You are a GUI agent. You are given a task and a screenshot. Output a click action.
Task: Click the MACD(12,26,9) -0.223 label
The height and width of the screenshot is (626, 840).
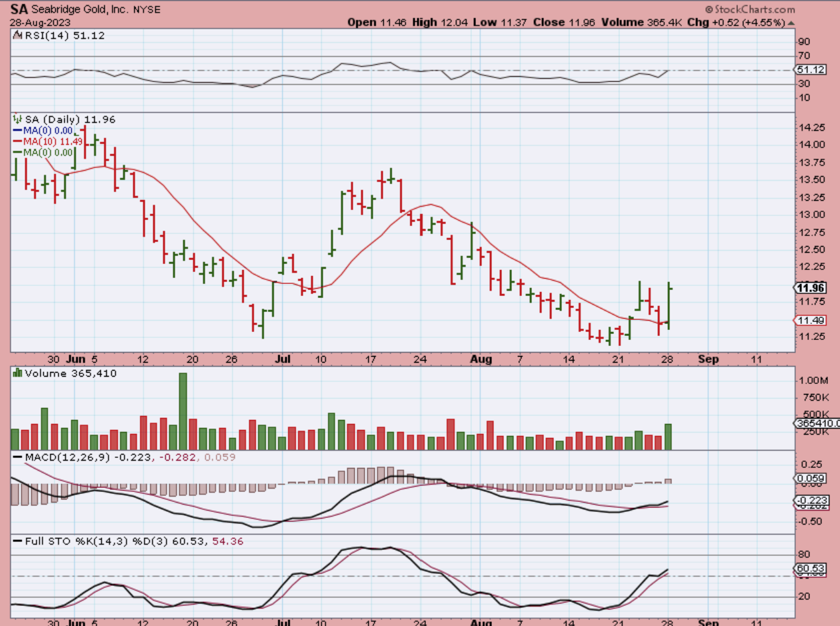coord(83,457)
